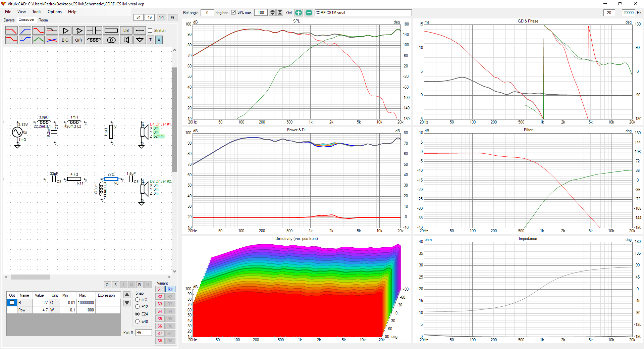Image resolution: width=644 pixels, height=349 pixels.
Task: Select variant S5
Action: (160, 319)
